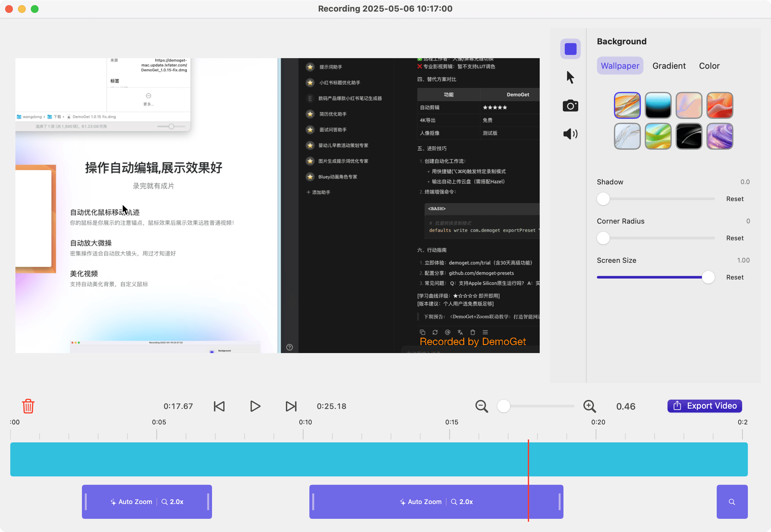Skip to the beginning of the recording
Screen dimensions: 771x532
(219, 406)
